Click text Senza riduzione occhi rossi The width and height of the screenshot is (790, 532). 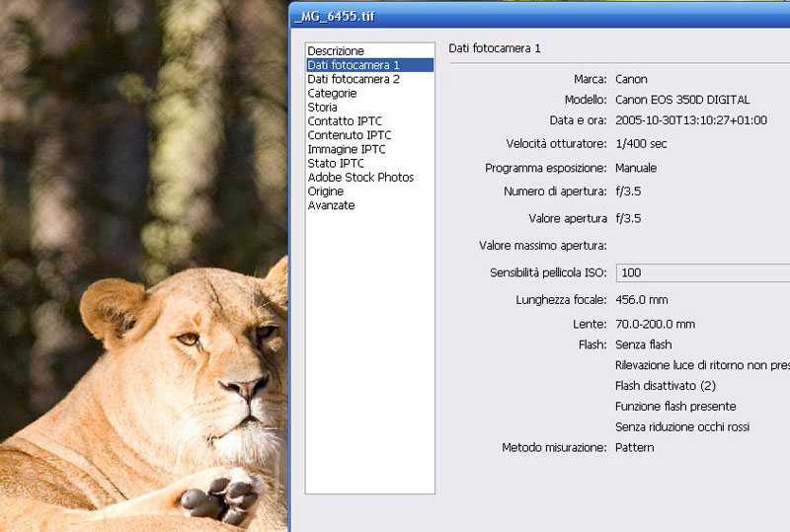[x=682, y=426]
